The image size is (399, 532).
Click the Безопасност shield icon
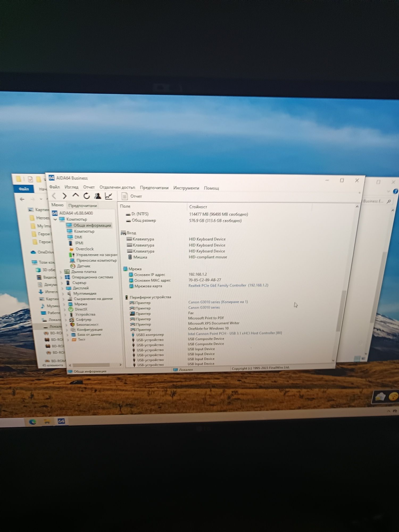pos(72,325)
